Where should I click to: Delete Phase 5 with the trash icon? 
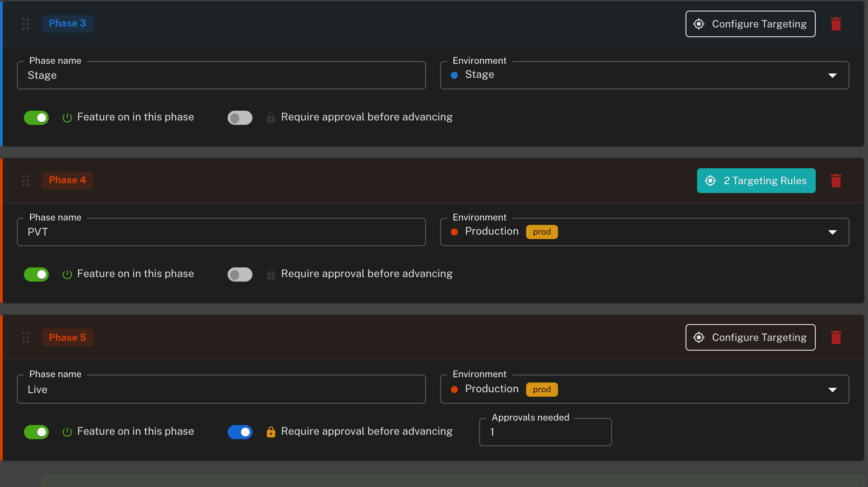tap(836, 337)
